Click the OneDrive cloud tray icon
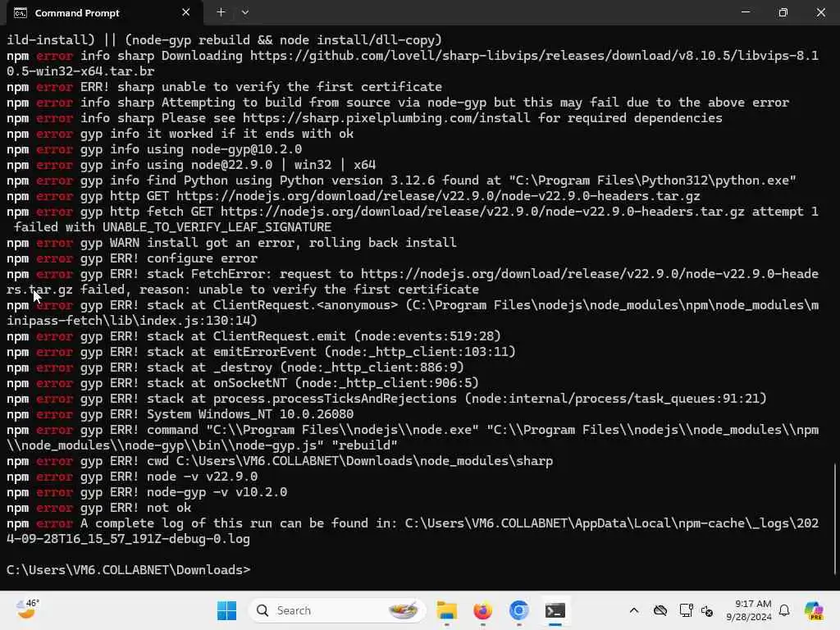840x630 pixels. (660, 610)
